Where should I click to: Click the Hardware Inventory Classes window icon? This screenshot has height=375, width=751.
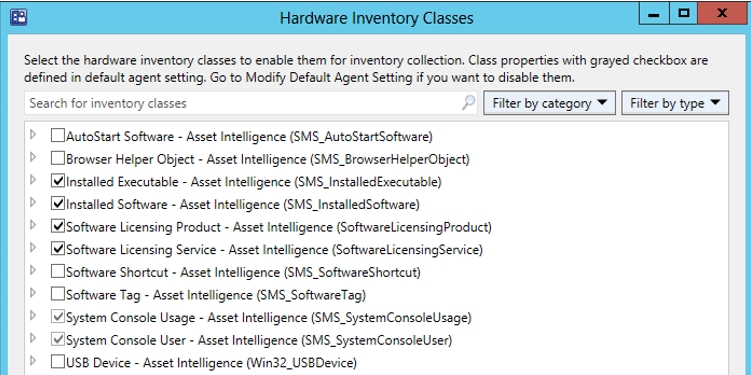[x=19, y=18]
